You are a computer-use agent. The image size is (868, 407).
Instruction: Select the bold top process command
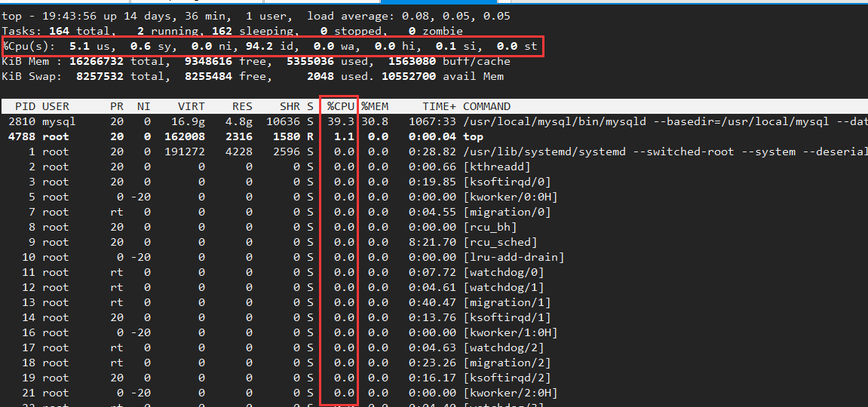pos(473,136)
